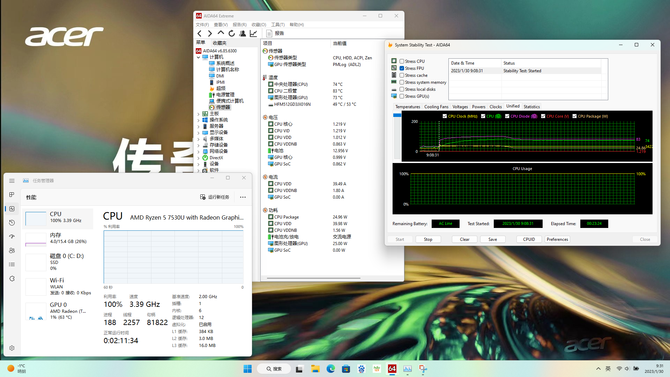Expand the Server node in AIDA64 tree

tap(199, 126)
